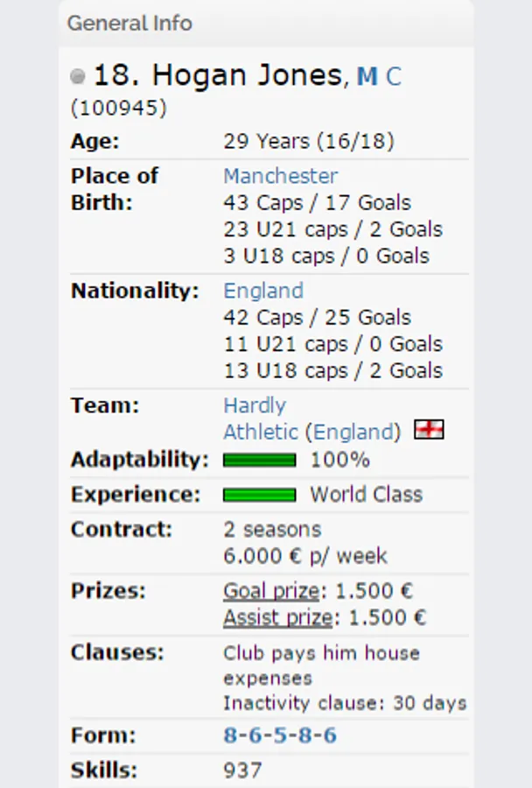Click the Assist prize link

click(277, 617)
